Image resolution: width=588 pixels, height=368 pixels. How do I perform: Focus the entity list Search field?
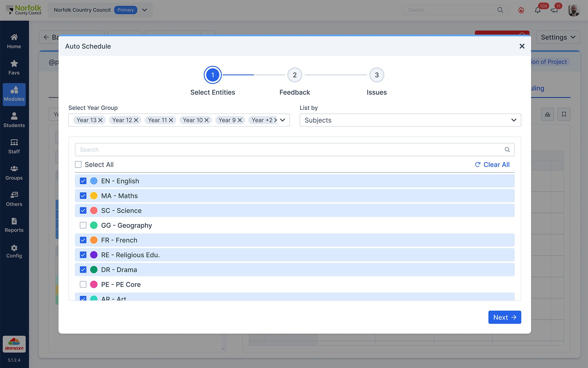coord(295,150)
